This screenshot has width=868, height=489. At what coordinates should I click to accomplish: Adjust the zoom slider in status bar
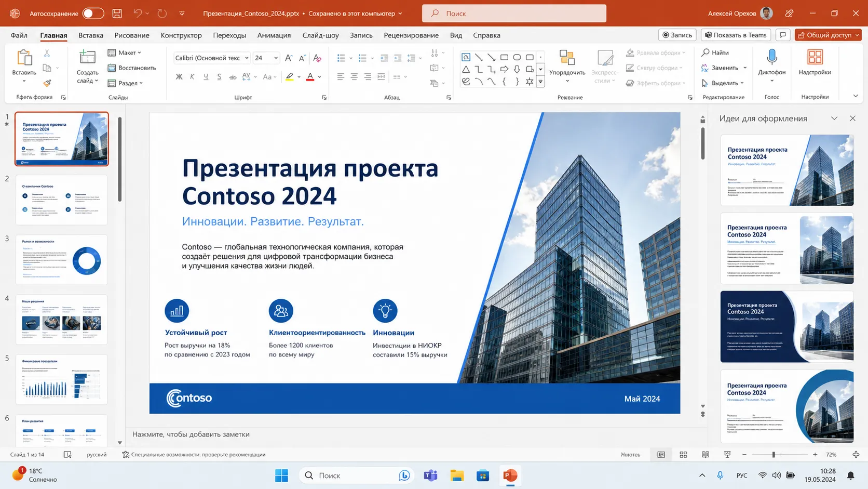[774, 455]
